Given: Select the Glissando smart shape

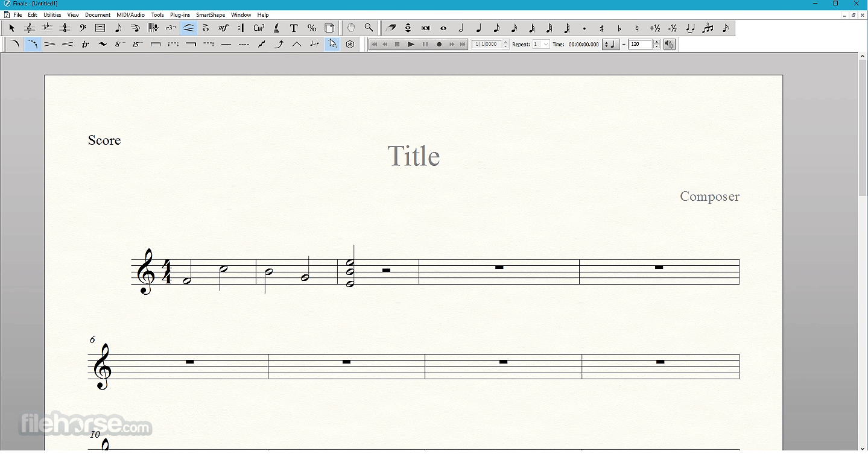Looking at the screenshot, I should pyautogui.click(x=261, y=44).
